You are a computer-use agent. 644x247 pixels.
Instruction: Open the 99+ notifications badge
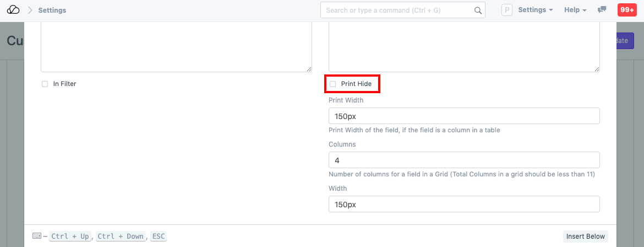(627, 10)
